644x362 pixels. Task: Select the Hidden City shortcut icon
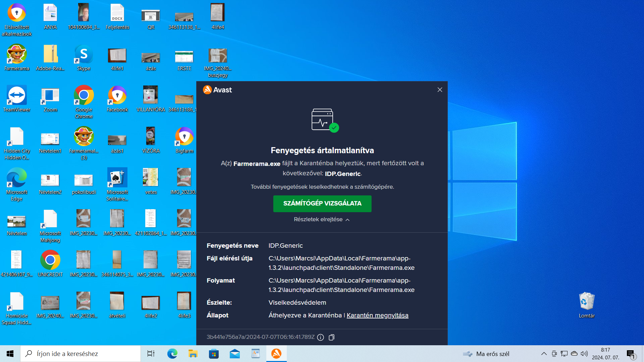pyautogui.click(x=17, y=143)
